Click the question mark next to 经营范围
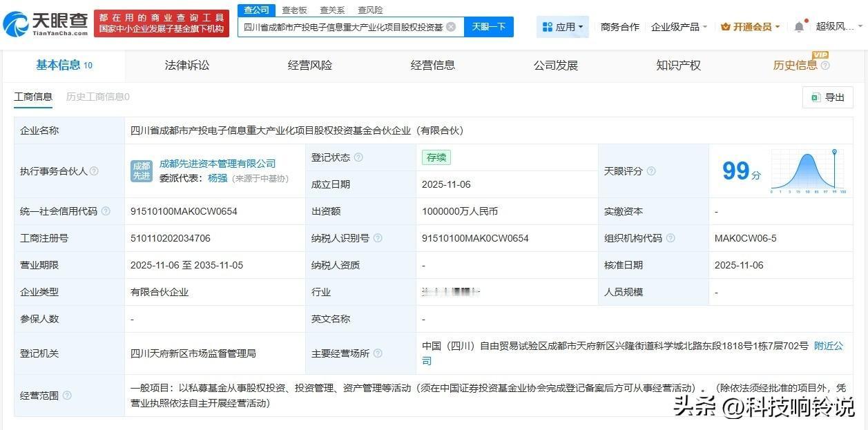This screenshot has height=430, width=868. (x=67, y=395)
